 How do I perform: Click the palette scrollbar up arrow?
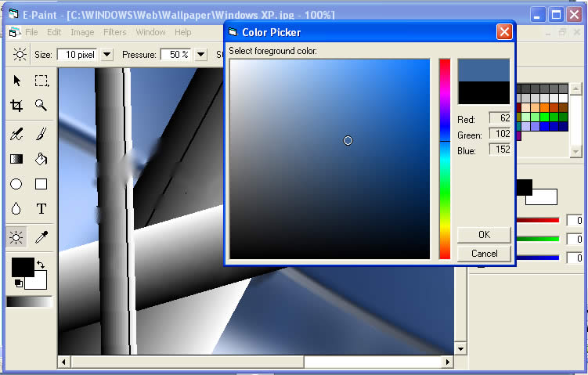[576, 89]
